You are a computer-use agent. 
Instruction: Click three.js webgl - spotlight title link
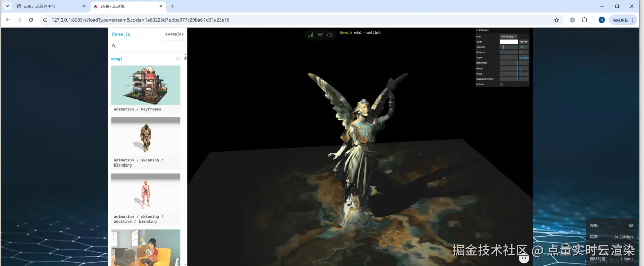tap(360, 32)
